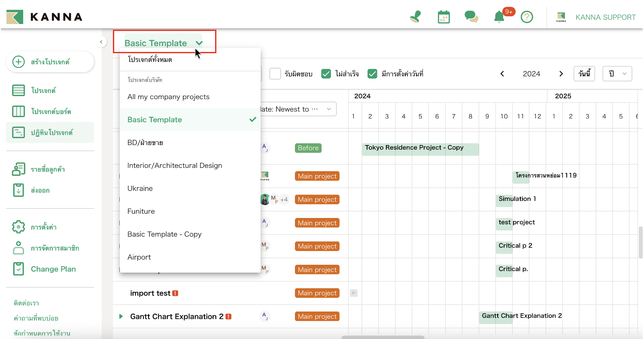Open the stamp approval icon in header

(x=415, y=17)
